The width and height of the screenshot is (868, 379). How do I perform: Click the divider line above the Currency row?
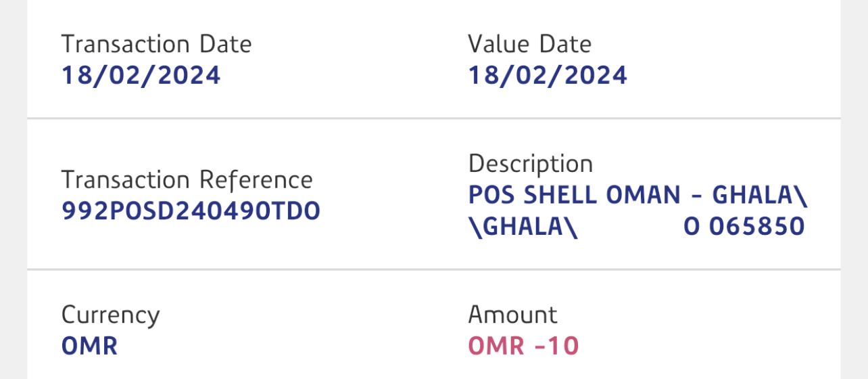click(x=433, y=269)
